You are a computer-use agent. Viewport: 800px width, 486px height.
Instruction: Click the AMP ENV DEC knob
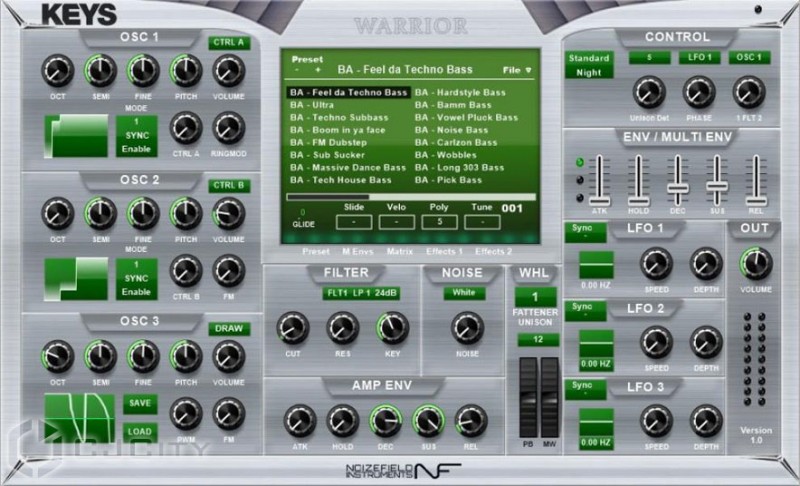point(385,421)
